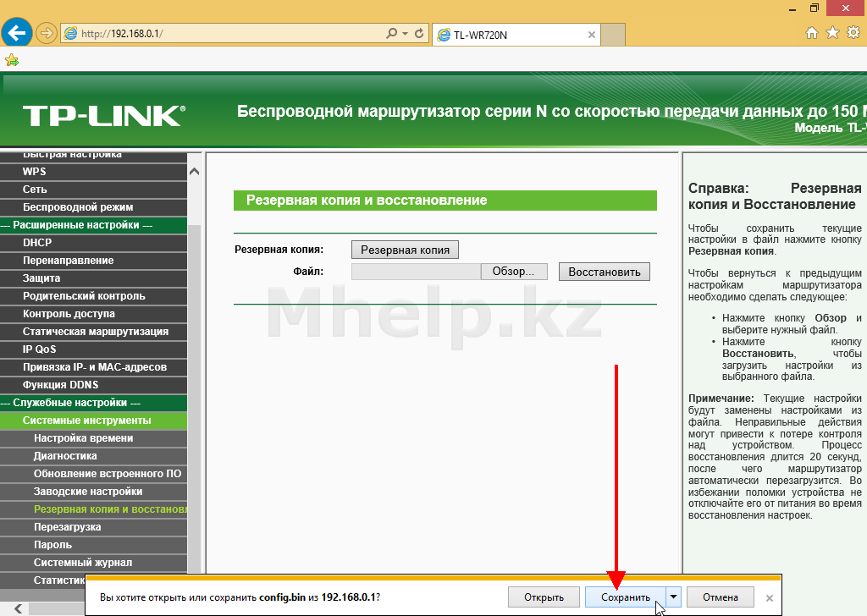This screenshot has width=867, height=616.
Task: Dismiss the download notification bar with the X
Action: (769, 597)
